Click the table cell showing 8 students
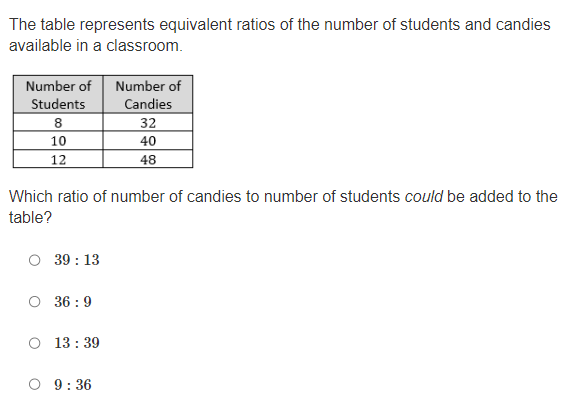 pos(58,122)
